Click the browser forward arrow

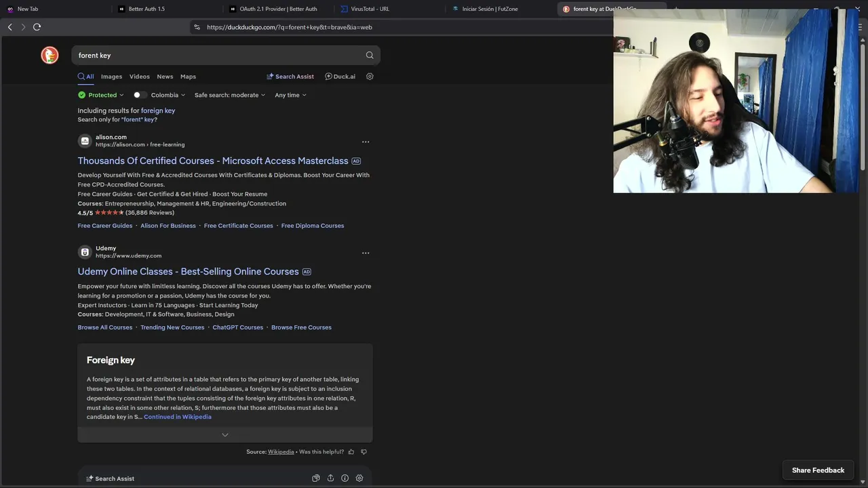23,27
